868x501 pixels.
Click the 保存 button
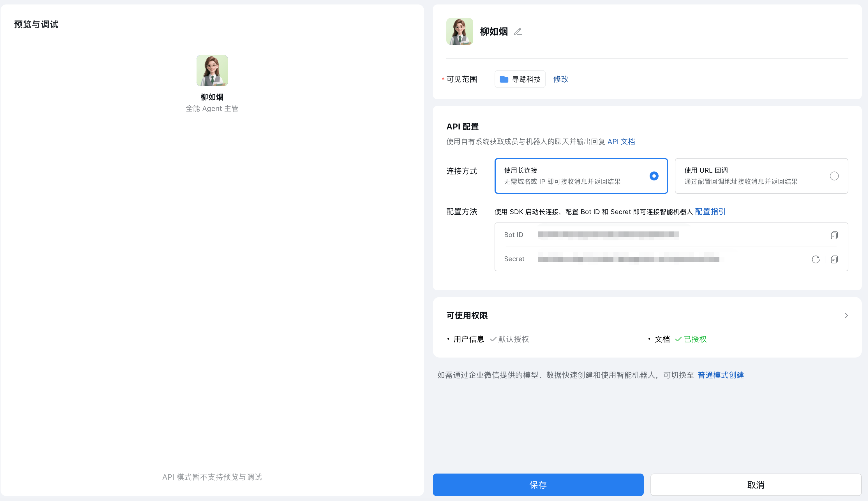538,485
